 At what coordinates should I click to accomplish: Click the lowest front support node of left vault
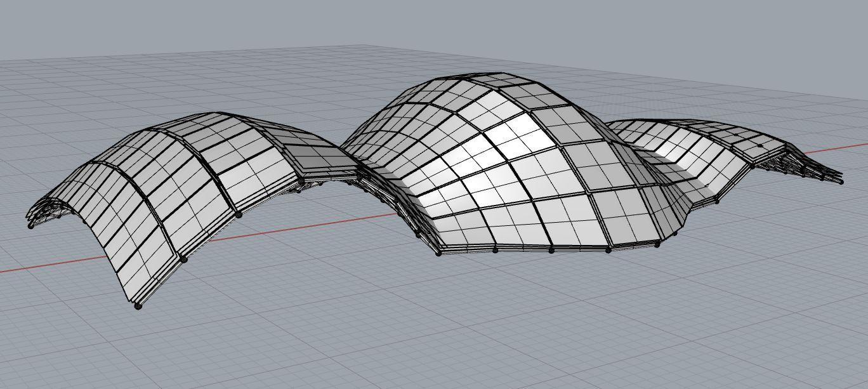coord(139,307)
